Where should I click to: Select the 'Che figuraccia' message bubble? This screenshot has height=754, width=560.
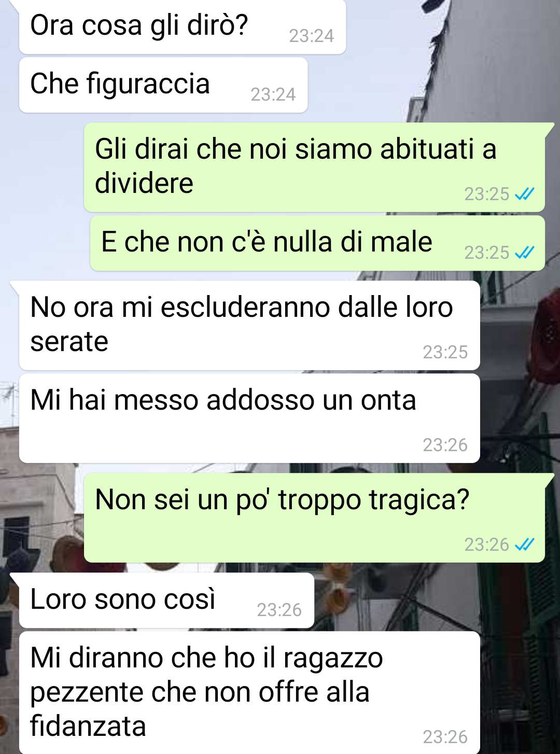(163, 85)
